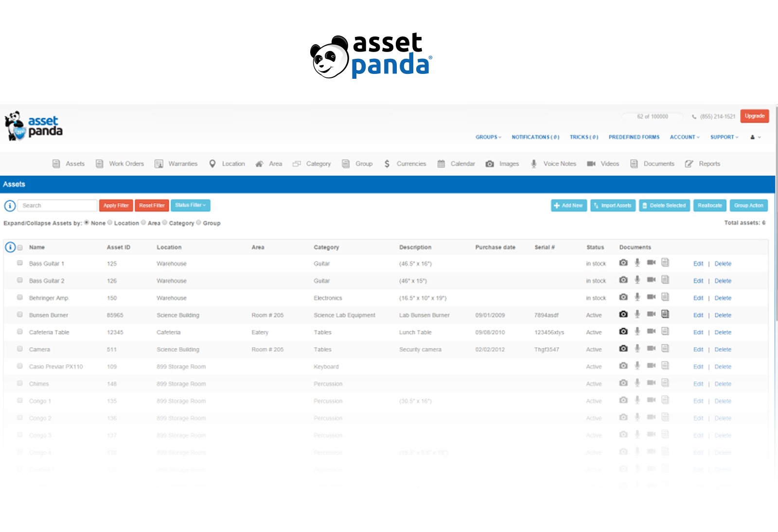Open camera image icon for Bass Guitar 1

623,263
